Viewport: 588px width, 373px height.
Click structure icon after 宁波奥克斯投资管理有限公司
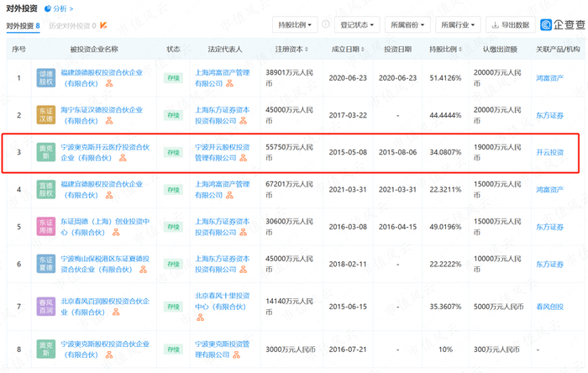[236, 355]
